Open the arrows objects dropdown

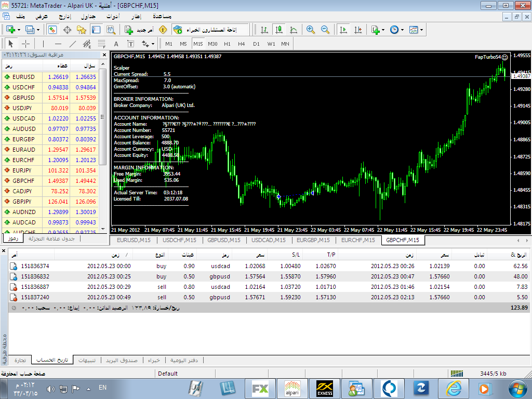coord(148,44)
